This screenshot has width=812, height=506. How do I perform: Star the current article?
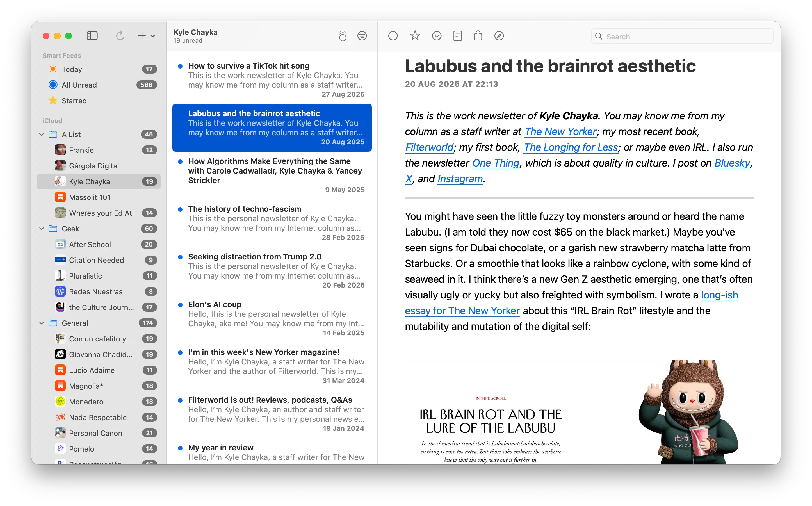(x=415, y=36)
